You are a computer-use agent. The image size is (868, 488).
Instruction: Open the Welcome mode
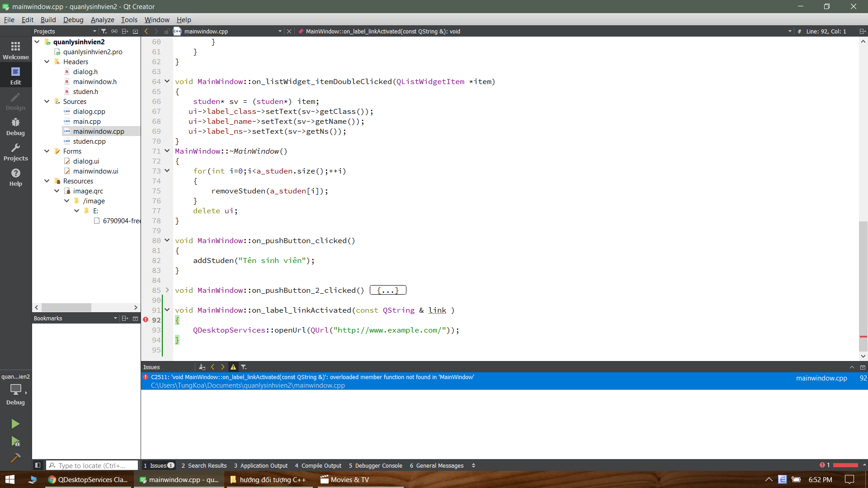click(x=15, y=50)
